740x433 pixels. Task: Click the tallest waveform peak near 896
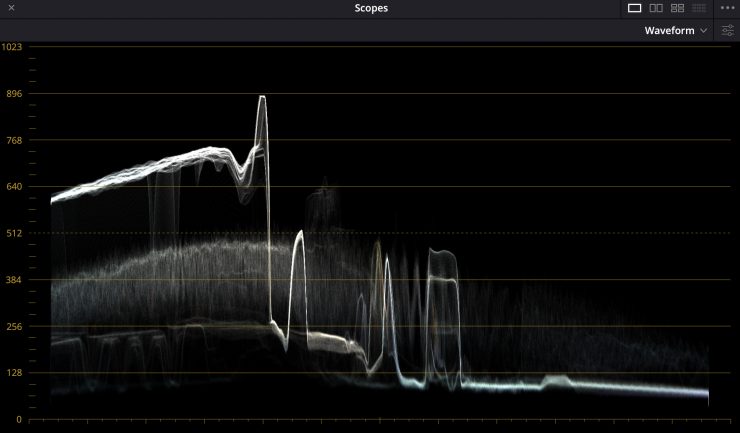[x=262, y=100]
